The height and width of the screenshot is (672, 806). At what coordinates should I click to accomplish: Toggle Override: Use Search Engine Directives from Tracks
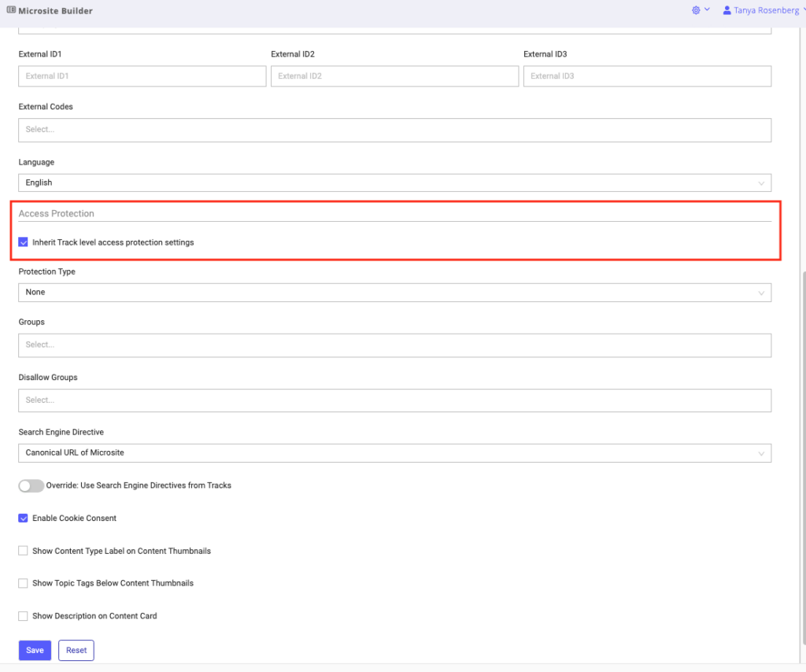tap(31, 486)
